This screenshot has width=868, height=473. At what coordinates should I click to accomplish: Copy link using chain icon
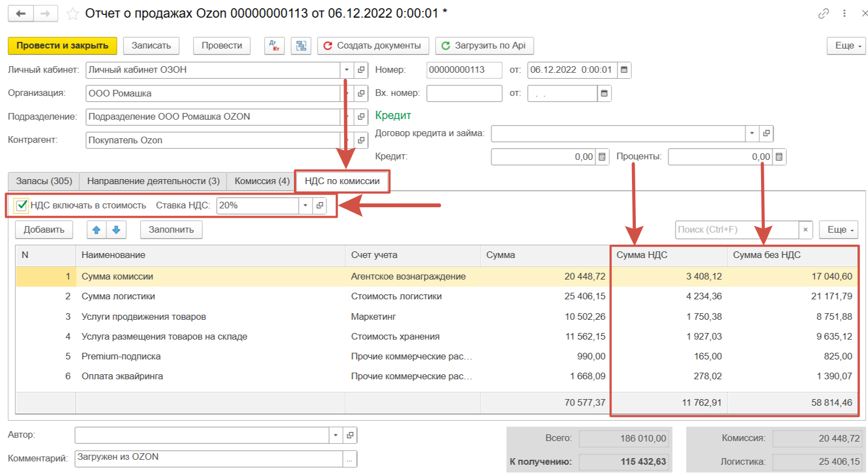pyautogui.click(x=823, y=14)
